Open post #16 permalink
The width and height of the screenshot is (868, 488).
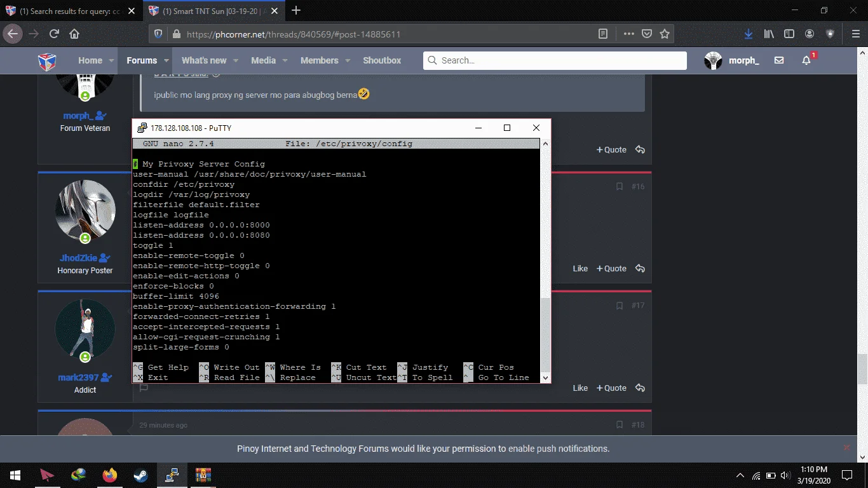[x=638, y=186]
